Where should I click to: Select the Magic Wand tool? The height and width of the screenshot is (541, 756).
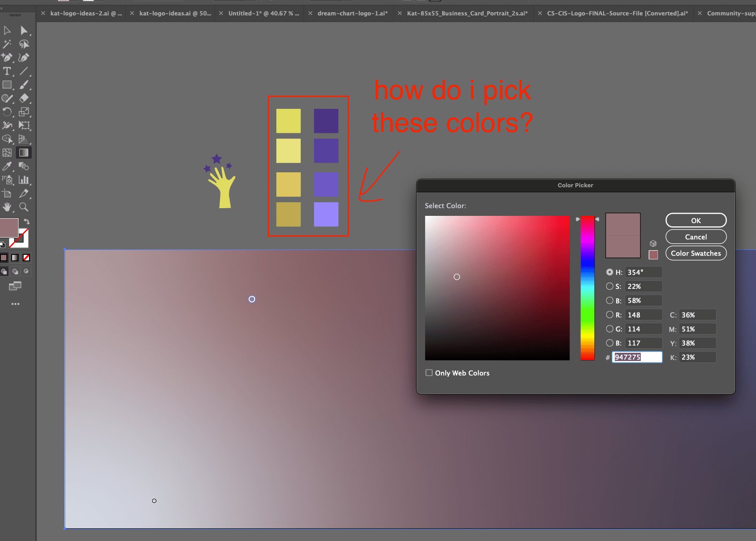click(x=7, y=44)
